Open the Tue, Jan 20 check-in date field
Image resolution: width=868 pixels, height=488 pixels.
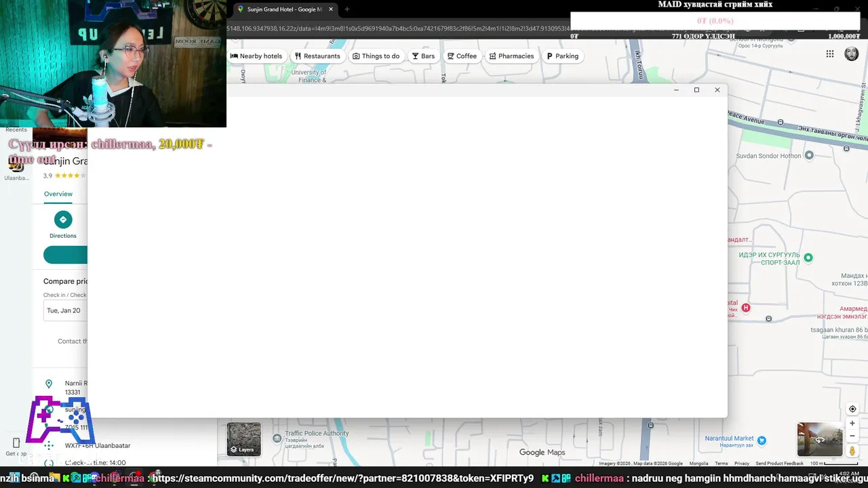point(65,310)
